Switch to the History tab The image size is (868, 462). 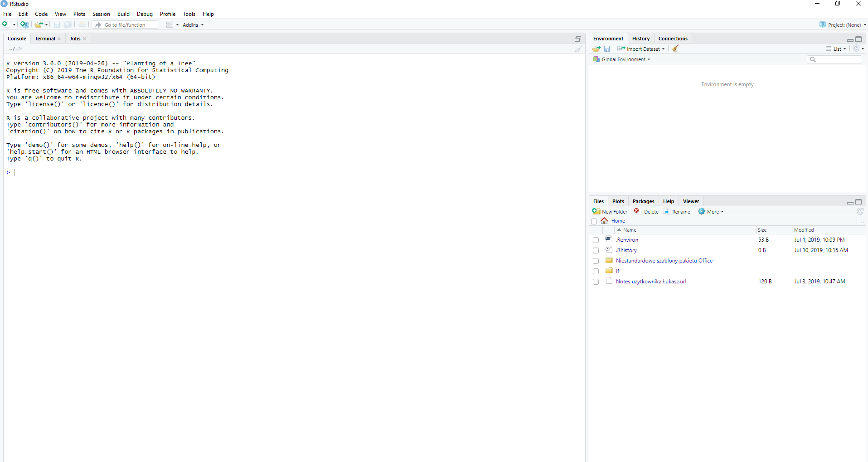point(641,39)
